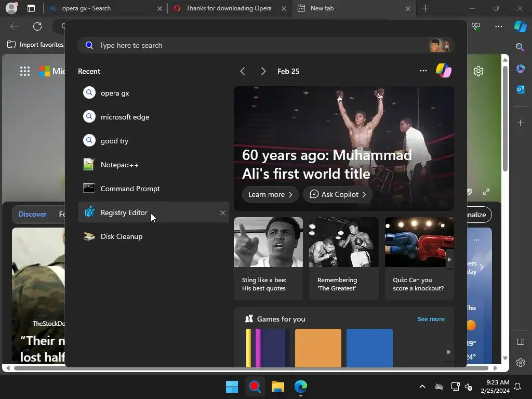
Task: Toggle the Edge sidebar split view icon
Action: 520,342
